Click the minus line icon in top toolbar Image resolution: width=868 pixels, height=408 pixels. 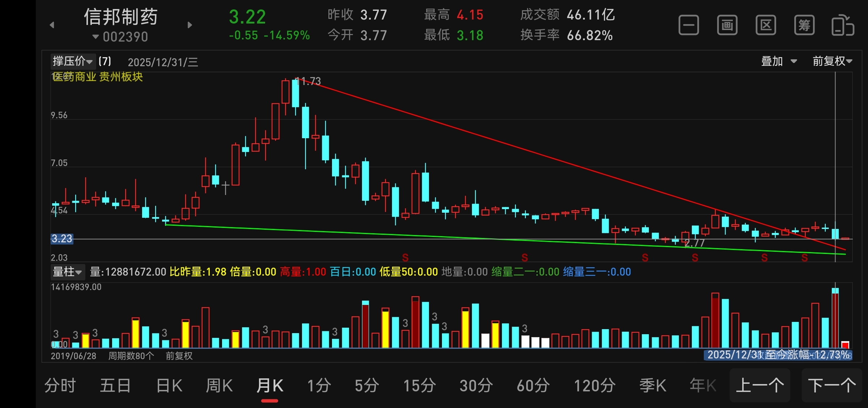tap(689, 25)
